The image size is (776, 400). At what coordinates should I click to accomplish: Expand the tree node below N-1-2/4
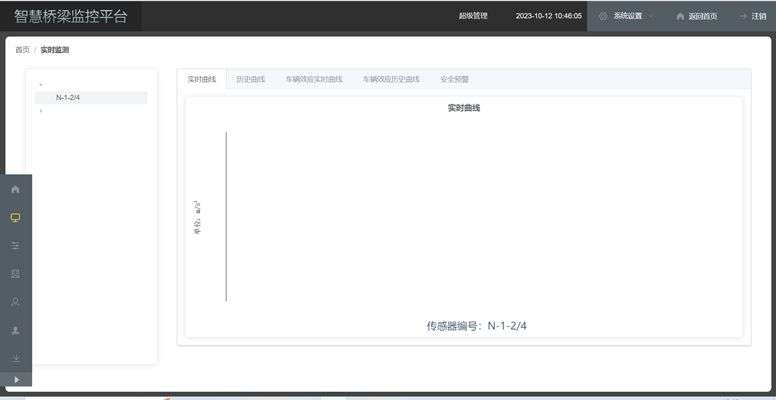click(x=41, y=111)
